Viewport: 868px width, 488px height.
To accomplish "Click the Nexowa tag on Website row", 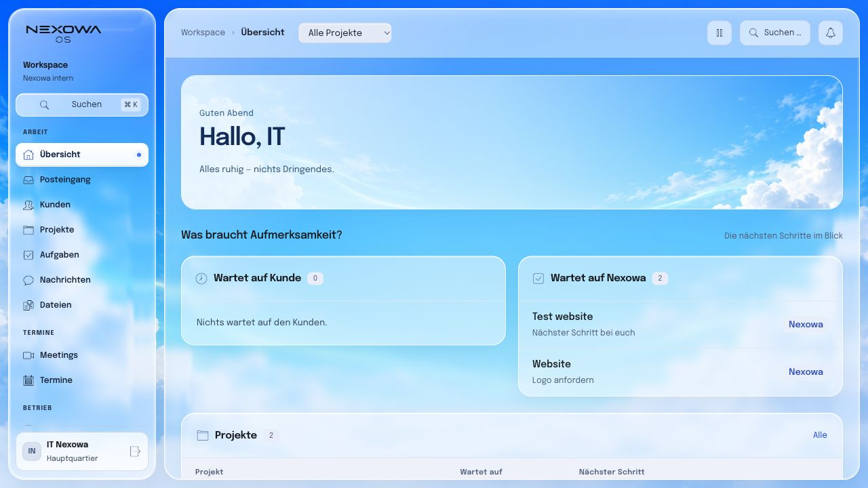I will click(x=806, y=372).
